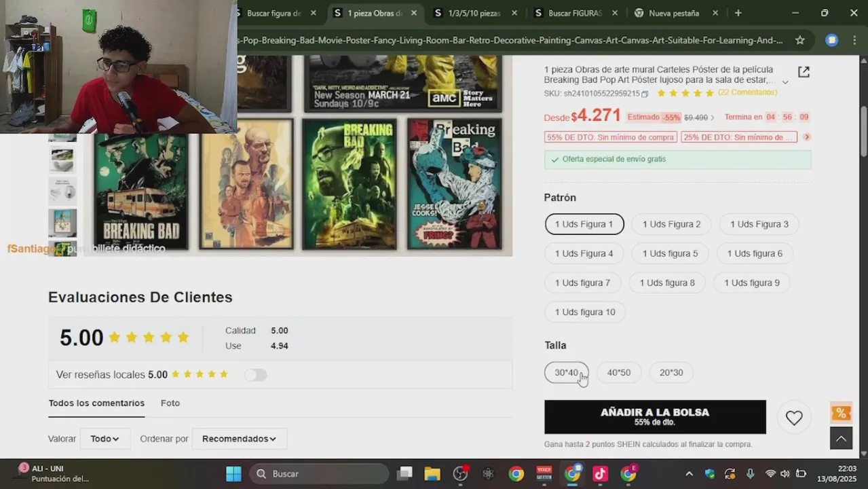This screenshot has width=868, height=489.
Task: Open the Wi-Fi network tray icon
Action: tap(770, 473)
